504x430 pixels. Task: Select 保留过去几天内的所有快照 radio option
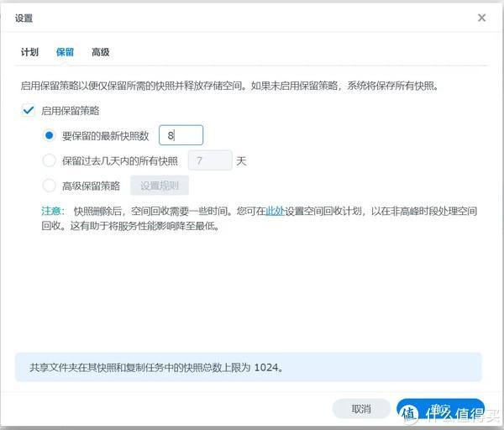(x=50, y=160)
